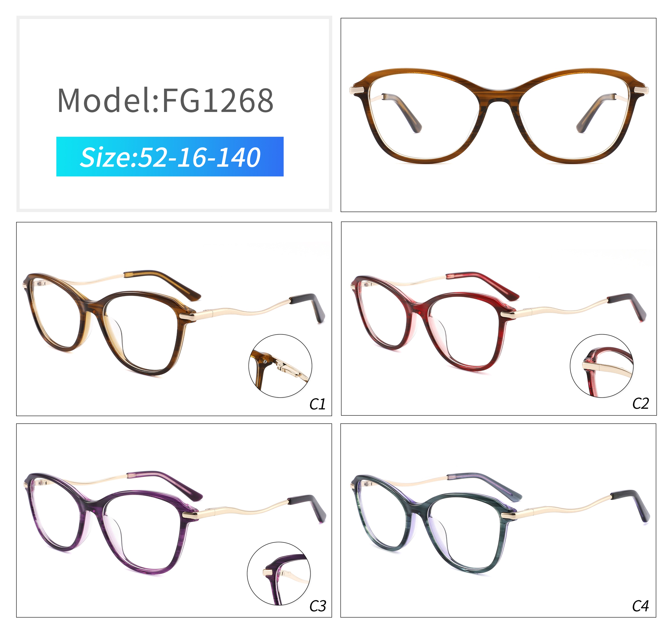Select the C4 green glasses photo
This screenshot has height=632, width=672.
tap(498, 521)
